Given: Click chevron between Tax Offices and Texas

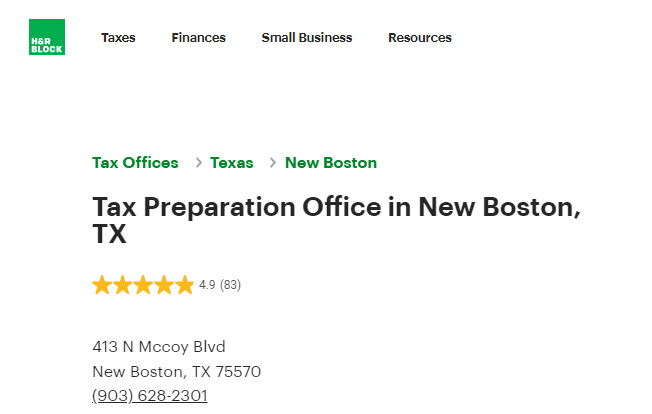Looking at the screenshot, I should tap(199, 163).
